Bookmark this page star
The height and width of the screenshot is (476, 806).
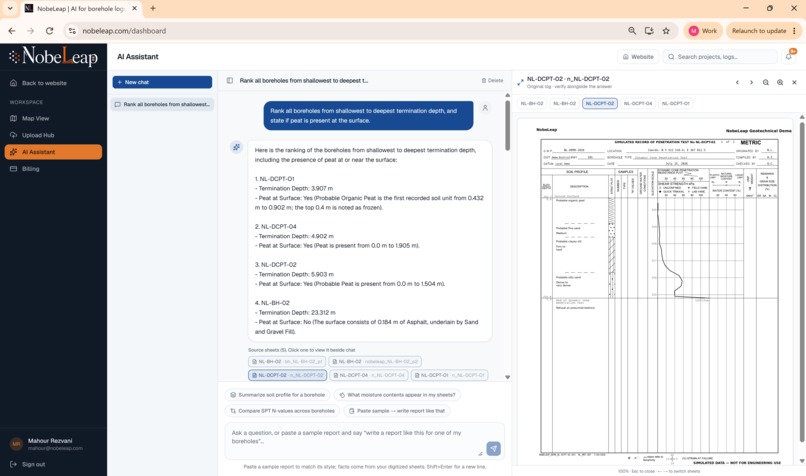pyautogui.click(x=666, y=31)
